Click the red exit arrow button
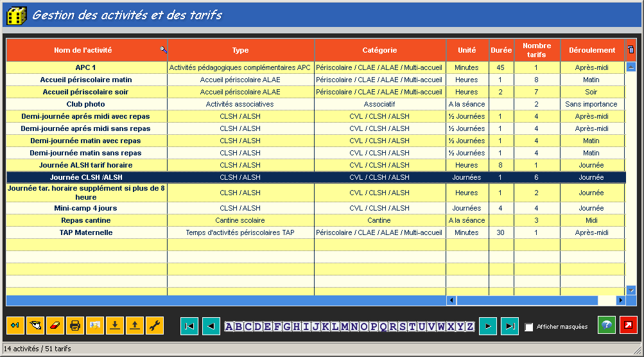Viewport: 644px width, 357px height. (x=629, y=326)
